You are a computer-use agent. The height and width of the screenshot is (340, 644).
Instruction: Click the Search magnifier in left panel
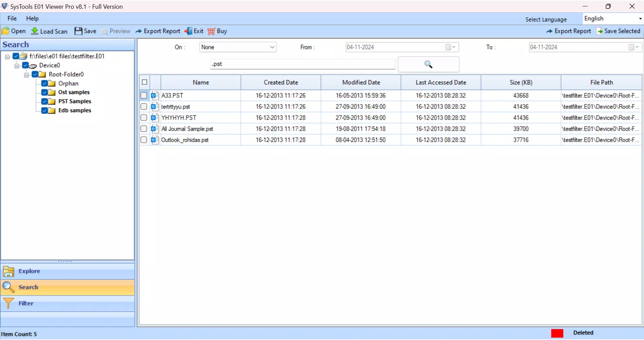click(x=8, y=287)
